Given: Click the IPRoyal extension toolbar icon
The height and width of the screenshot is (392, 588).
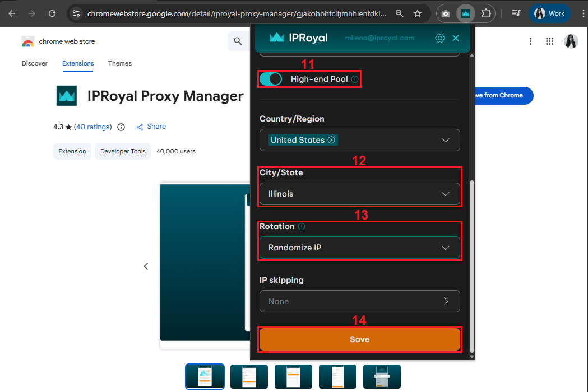Looking at the screenshot, I should coord(466,13).
